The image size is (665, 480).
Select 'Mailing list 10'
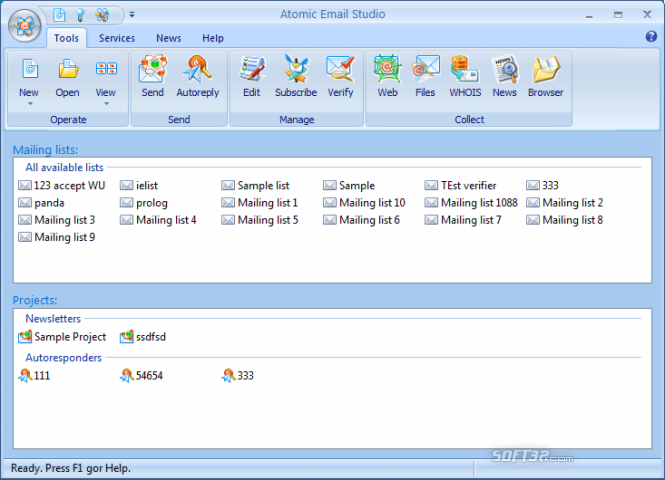pyautogui.click(x=364, y=203)
